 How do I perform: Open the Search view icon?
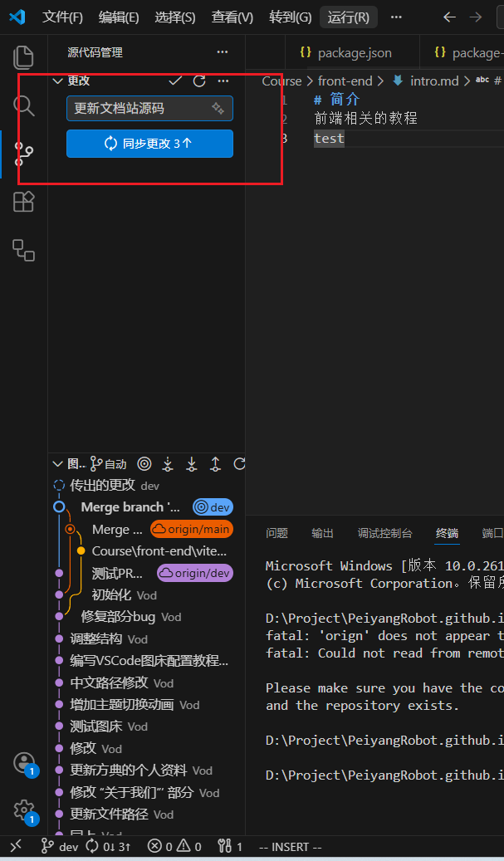23,105
